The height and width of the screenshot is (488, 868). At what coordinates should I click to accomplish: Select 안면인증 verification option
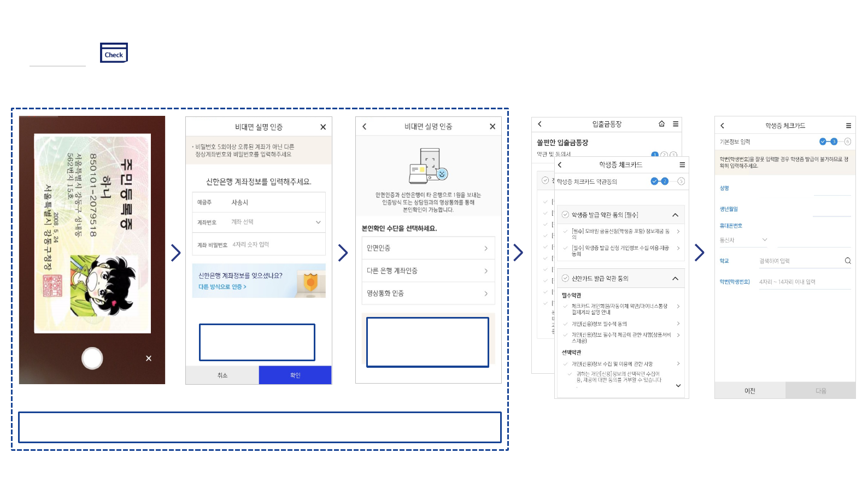click(427, 248)
